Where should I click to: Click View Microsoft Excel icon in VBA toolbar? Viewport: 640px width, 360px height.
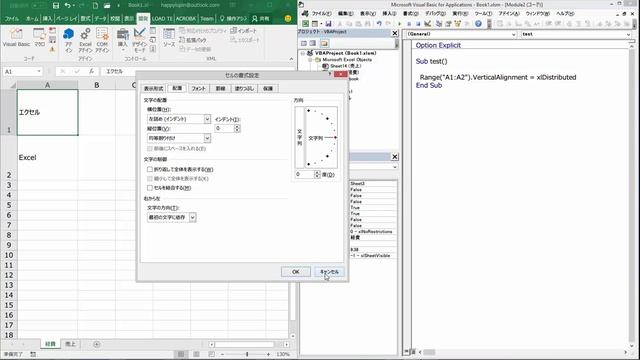point(305,24)
